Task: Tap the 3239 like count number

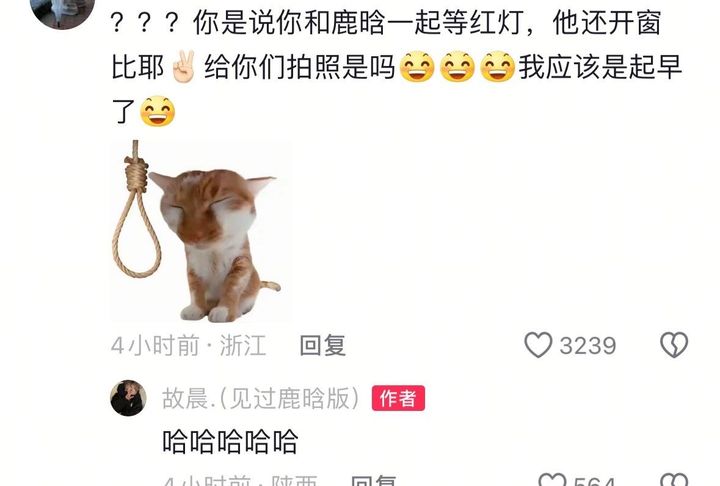Action: 588,345
